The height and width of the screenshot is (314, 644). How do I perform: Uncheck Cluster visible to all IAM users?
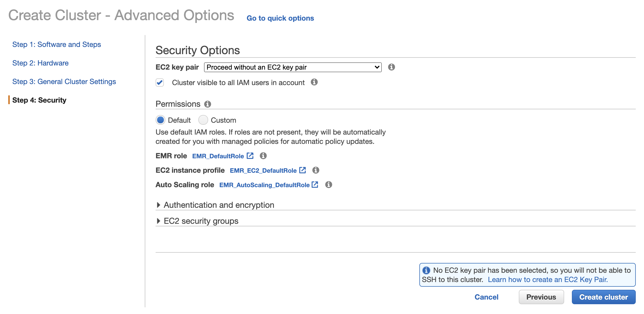click(160, 82)
